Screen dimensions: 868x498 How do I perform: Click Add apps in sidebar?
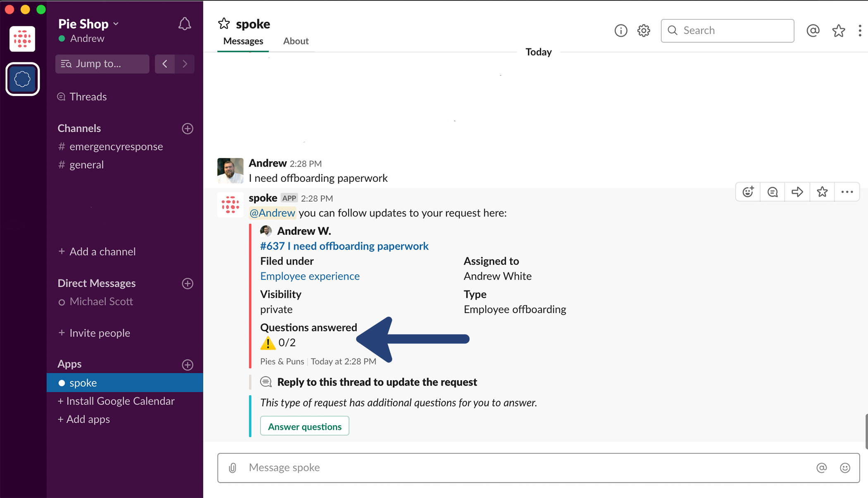pos(83,419)
